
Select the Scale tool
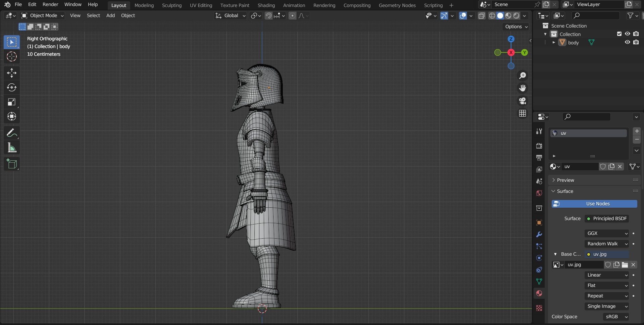tap(12, 102)
